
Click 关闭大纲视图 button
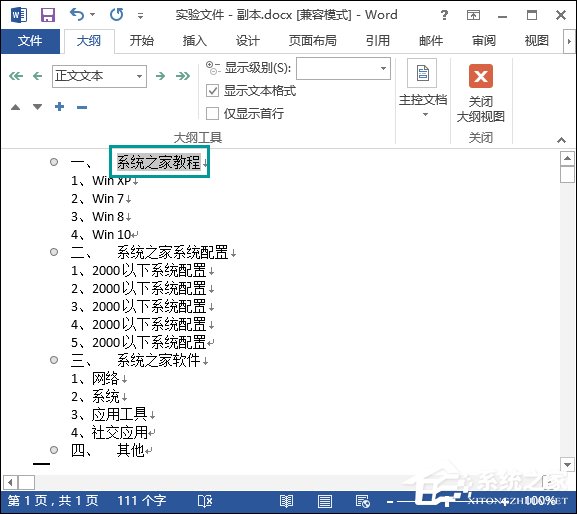click(x=481, y=93)
